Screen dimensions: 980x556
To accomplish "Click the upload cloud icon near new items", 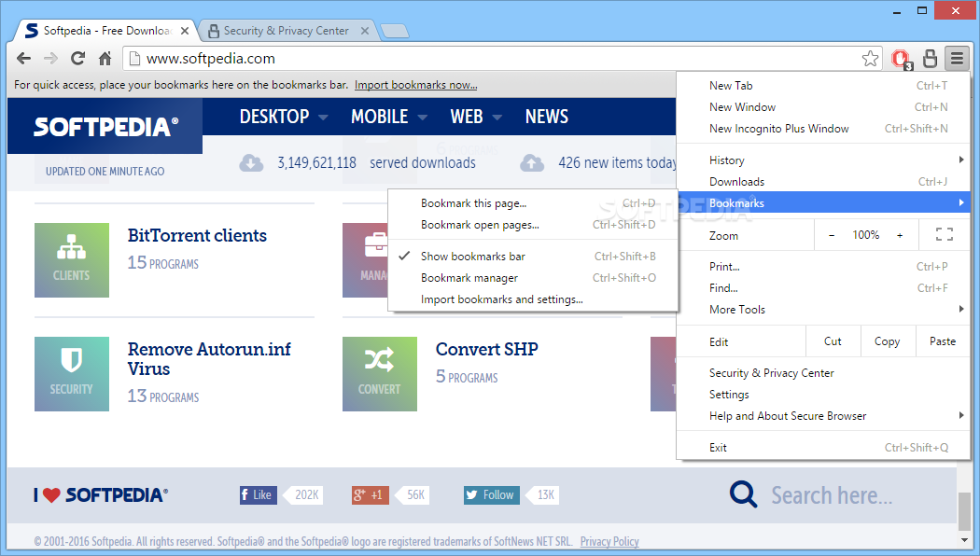I will [x=532, y=163].
